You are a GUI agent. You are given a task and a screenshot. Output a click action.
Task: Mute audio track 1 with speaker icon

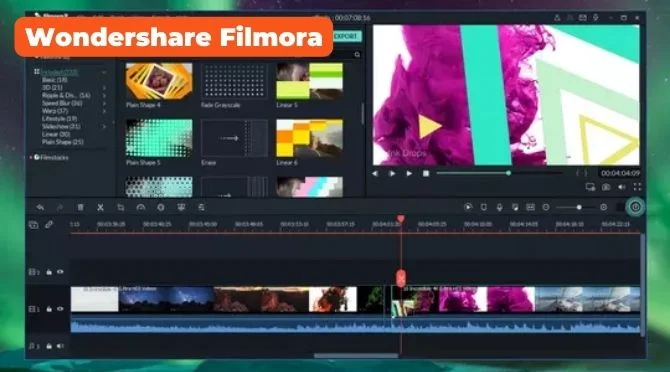60,346
